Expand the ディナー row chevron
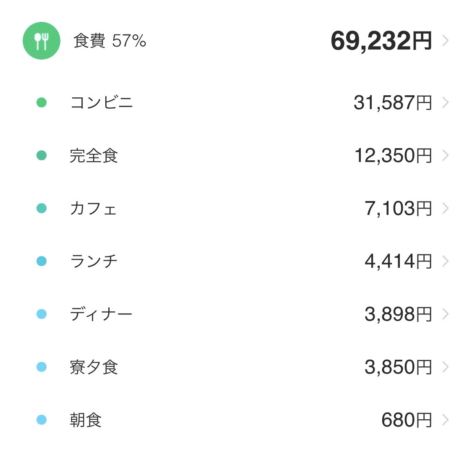472x476 pixels. [x=445, y=314]
